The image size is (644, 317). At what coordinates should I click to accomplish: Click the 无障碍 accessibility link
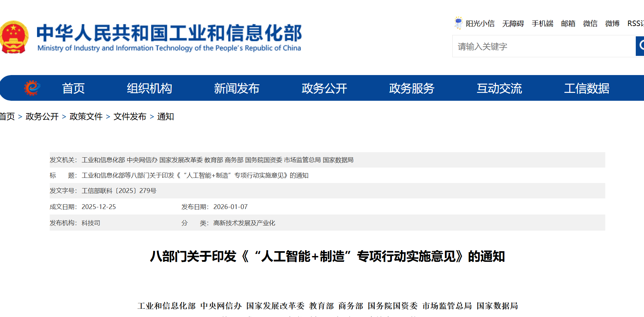click(x=513, y=24)
